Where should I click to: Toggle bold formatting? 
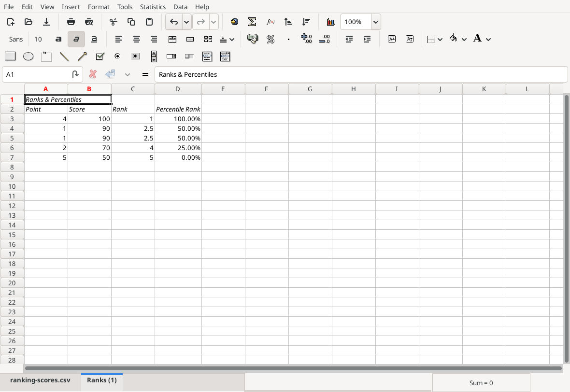(58, 39)
